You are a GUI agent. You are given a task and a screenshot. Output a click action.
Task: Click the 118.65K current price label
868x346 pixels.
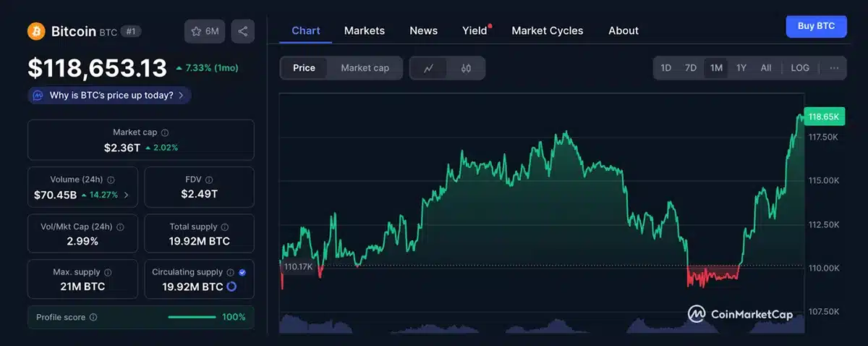[x=823, y=117]
